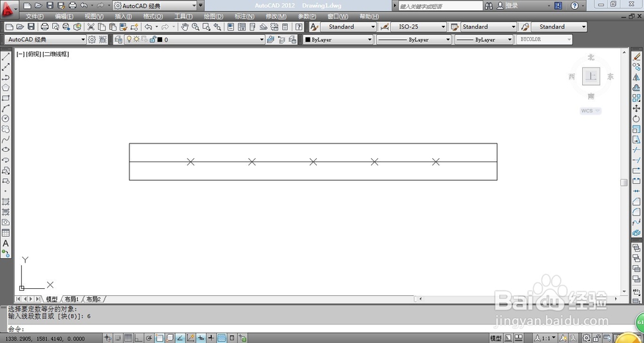Toggle Snap Mode in status bar
644x343 pixels.
click(118, 338)
